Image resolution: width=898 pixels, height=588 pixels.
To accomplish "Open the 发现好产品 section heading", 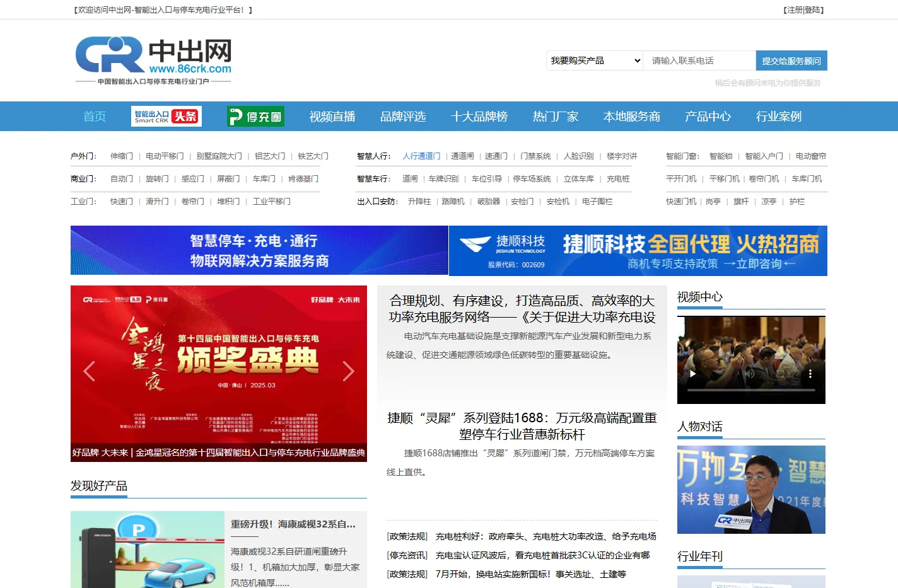I will click(x=99, y=486).
